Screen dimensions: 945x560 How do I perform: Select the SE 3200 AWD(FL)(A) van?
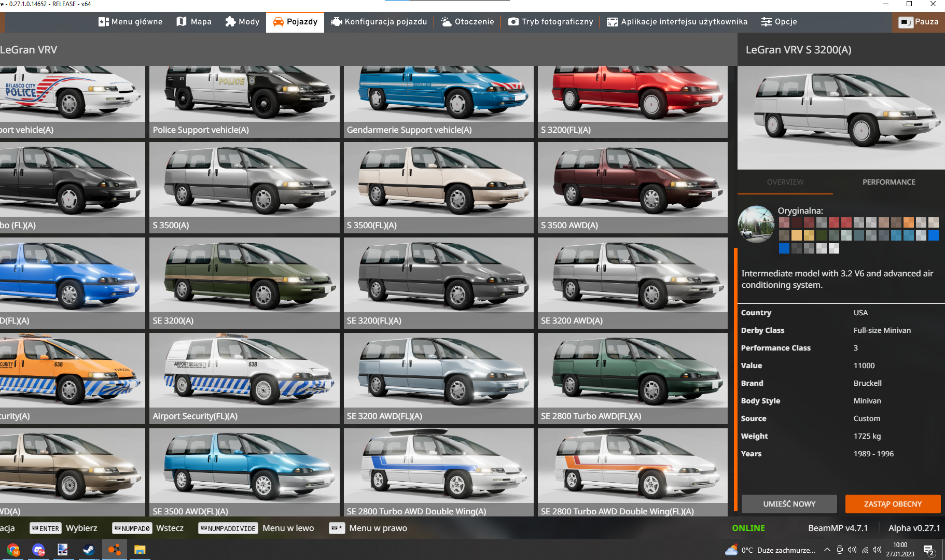click(439, 379)
